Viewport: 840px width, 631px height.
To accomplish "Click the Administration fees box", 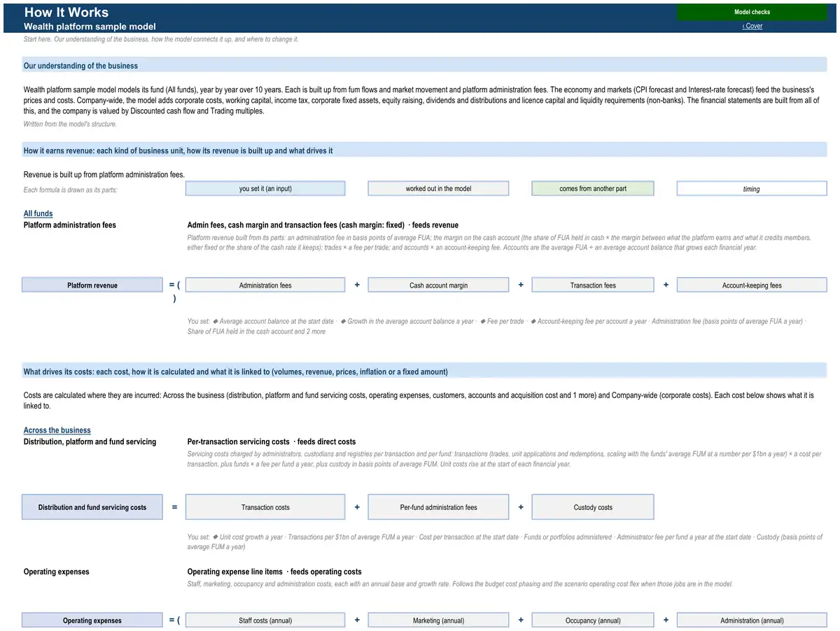I will [x=265, y=285].
